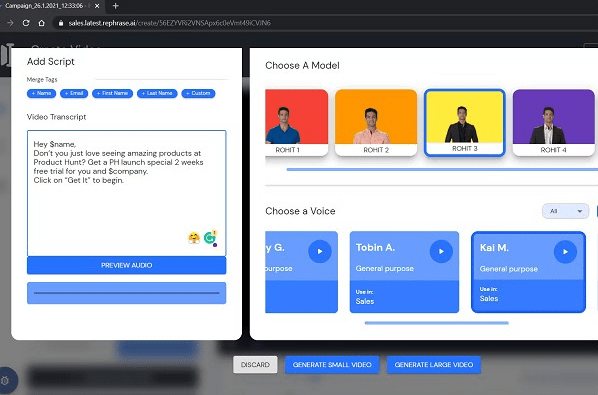
Task: Click the audio preview progress bar
Action: click(x=127, y=293)
